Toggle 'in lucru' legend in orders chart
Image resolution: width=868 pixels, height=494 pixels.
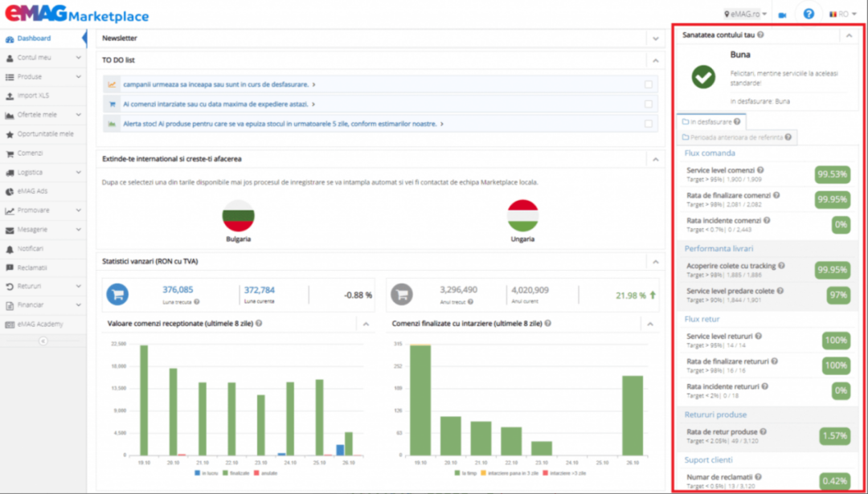click(x=205, y=474)
